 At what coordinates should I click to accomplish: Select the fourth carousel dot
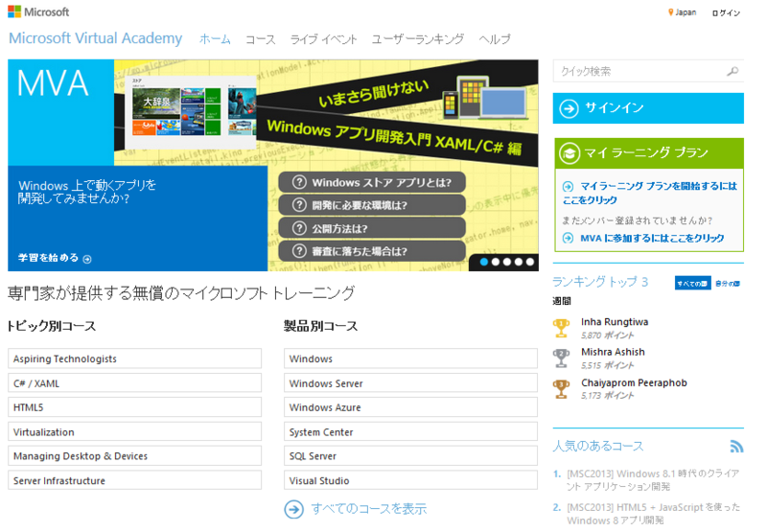[519, 262]
